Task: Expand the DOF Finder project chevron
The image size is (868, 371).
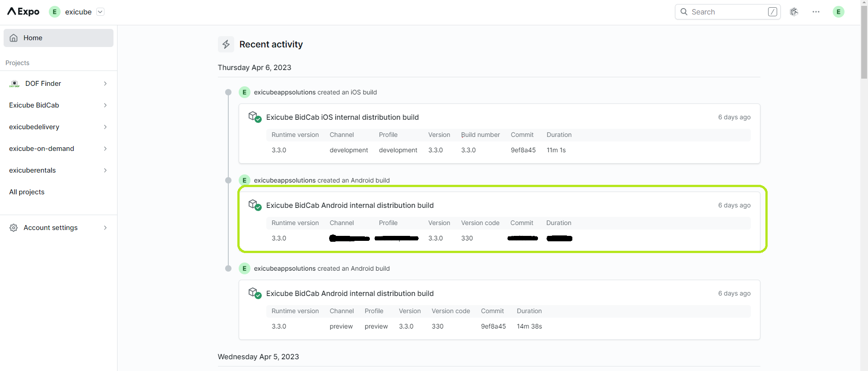Action: [105, 84]
